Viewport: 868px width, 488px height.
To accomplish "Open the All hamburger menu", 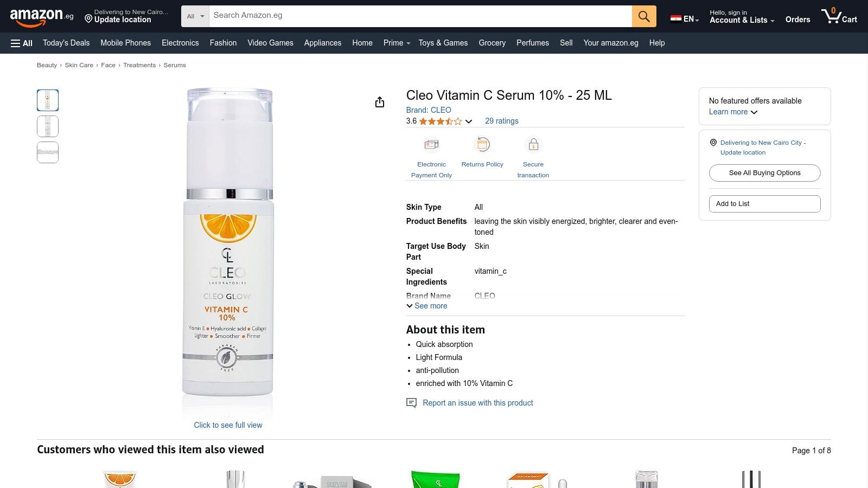I will click(x=22, y=43).
